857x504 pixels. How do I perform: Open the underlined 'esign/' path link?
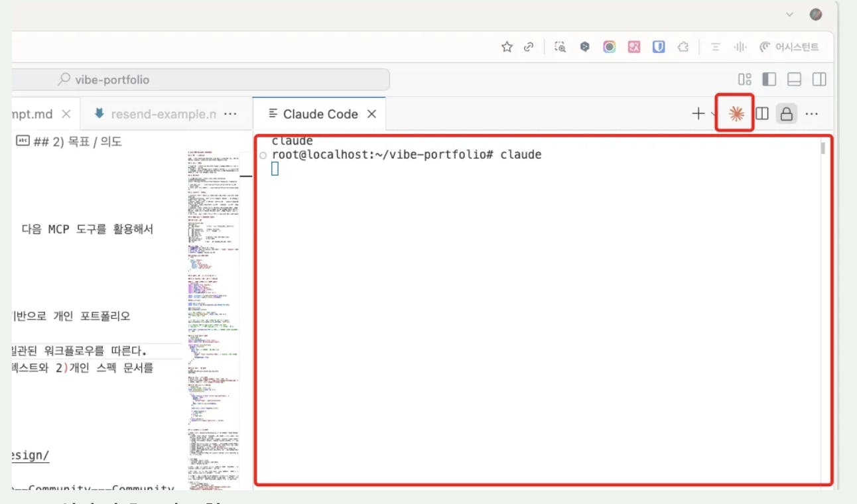pos(31,456)
